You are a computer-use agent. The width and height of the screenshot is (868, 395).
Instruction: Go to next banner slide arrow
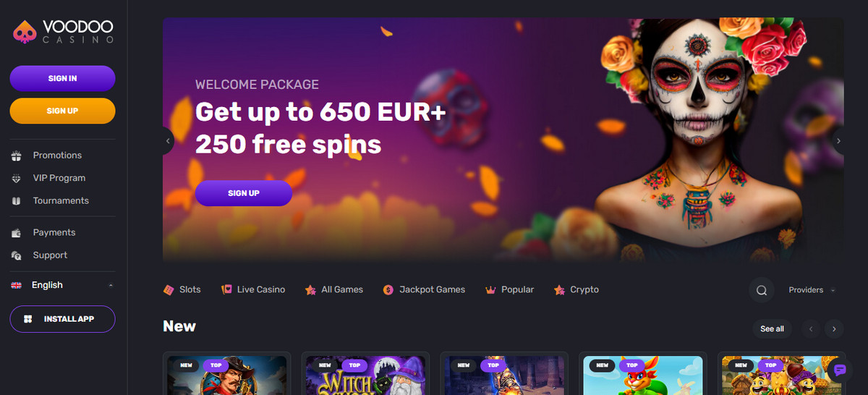pos(838,141)
